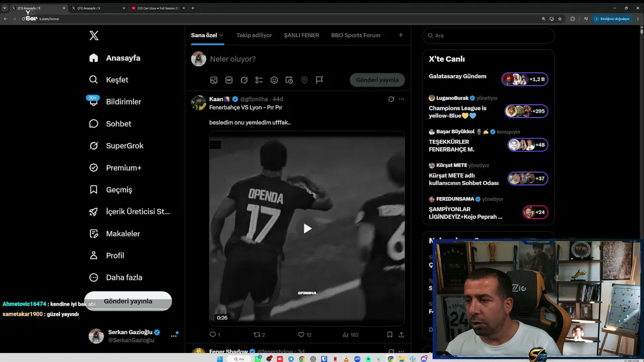Add a poll to the post
Viewport: 644px width, 362px height.
259,80
